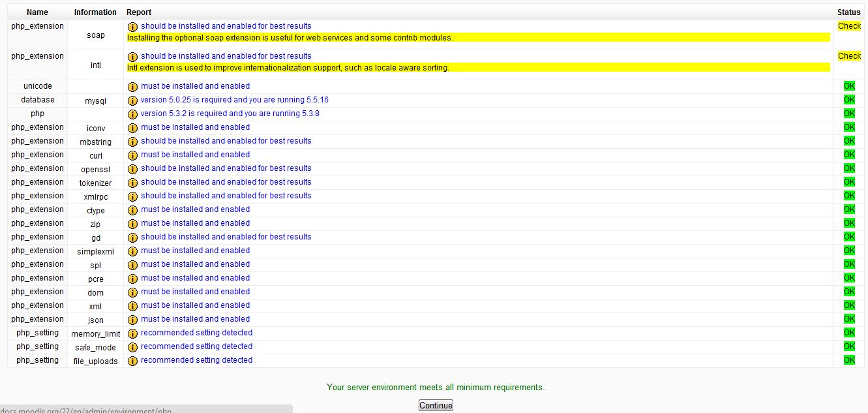Click the info icon in the intl row

click(133, 57)
